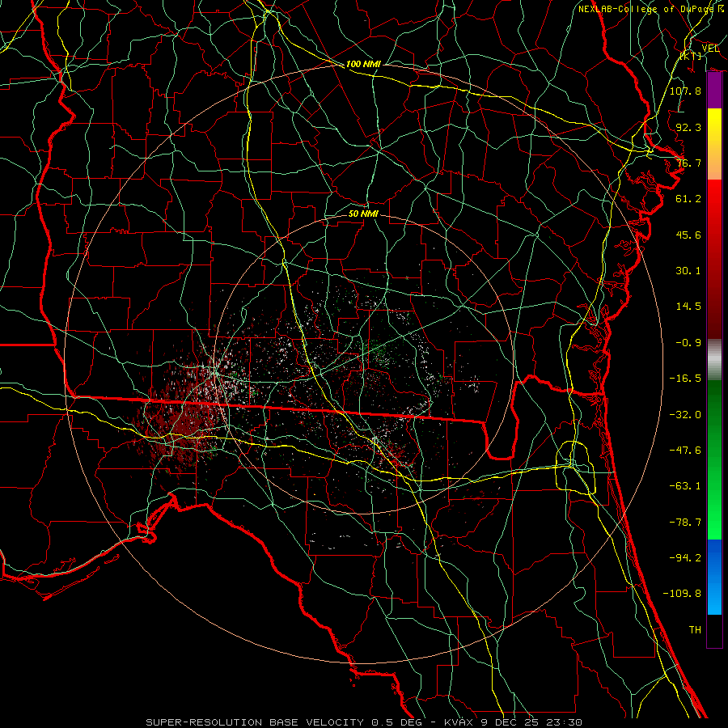Select the -47.6 legend value
This screenshot has width=728, height=728.
[x=685, y=451]
